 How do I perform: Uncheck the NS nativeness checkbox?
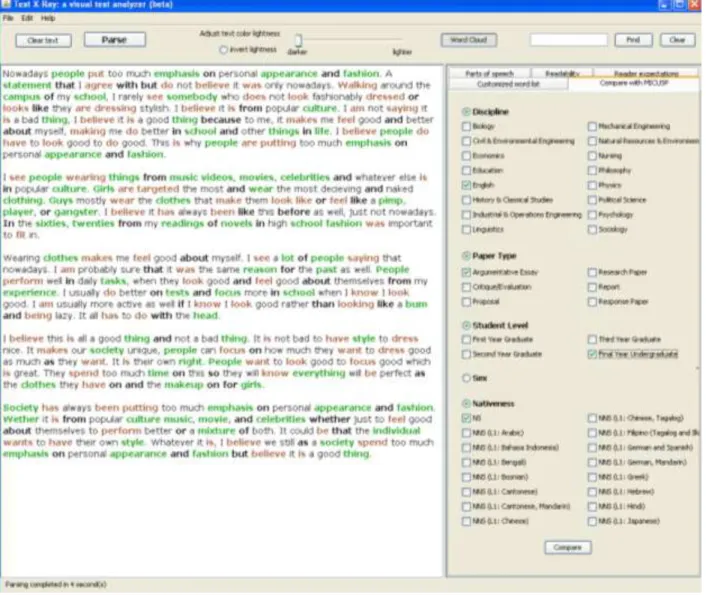pyautogui.click(x=466, y=418)
